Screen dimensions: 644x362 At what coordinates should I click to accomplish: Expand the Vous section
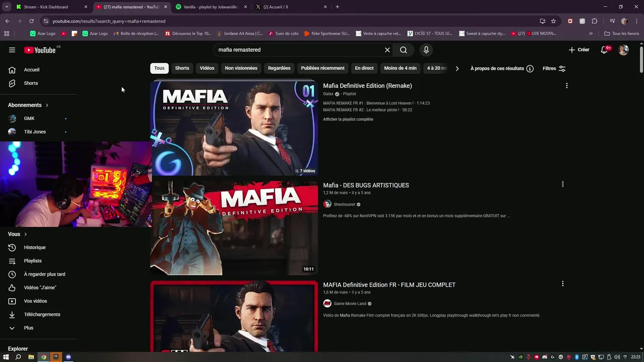(18, 234)
